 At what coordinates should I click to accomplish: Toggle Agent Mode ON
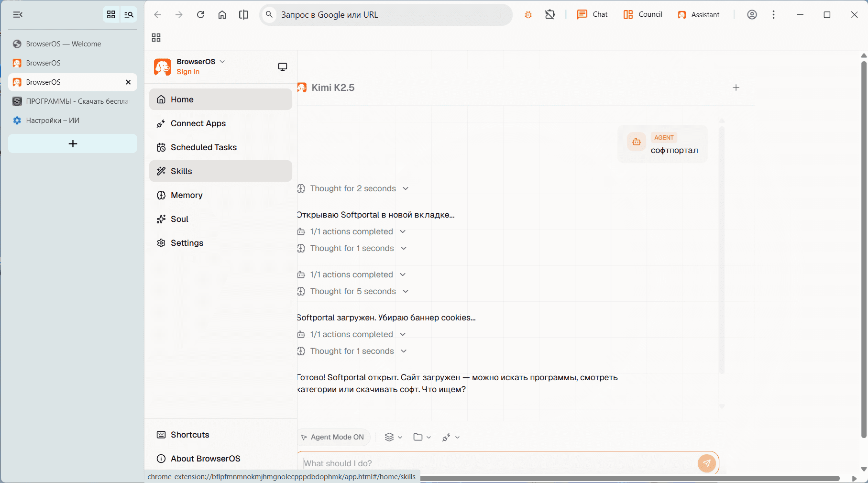point(332,437)
